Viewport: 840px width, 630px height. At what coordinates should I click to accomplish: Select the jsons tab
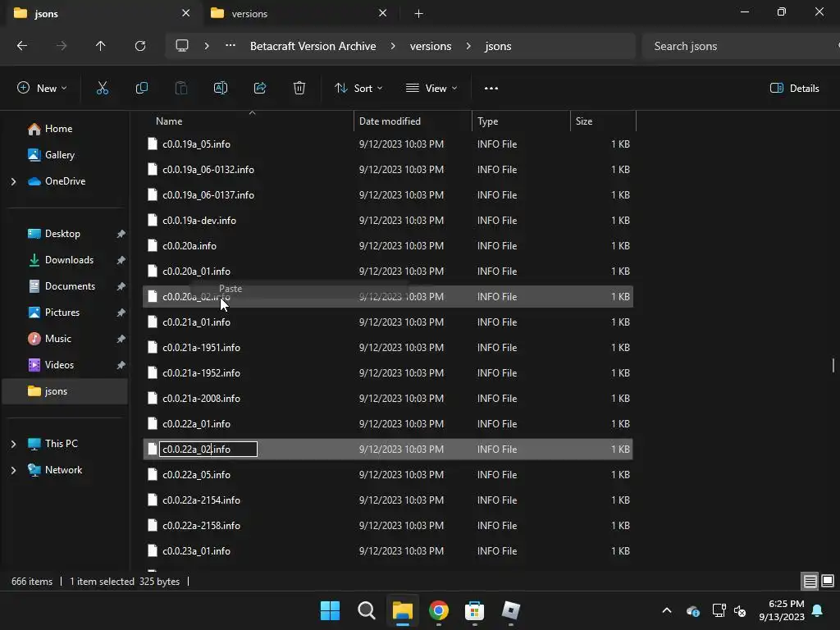(x=102, y=13)
